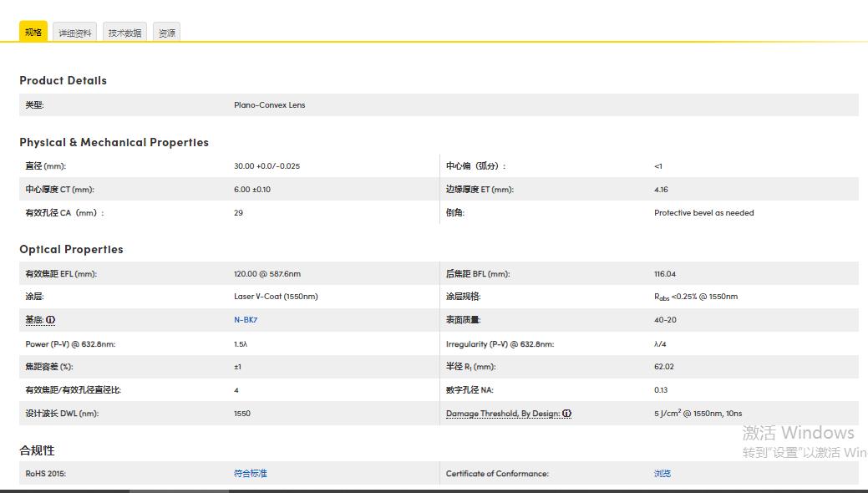
Task: Click the underlined 基底 label
Action: [34, 320]
